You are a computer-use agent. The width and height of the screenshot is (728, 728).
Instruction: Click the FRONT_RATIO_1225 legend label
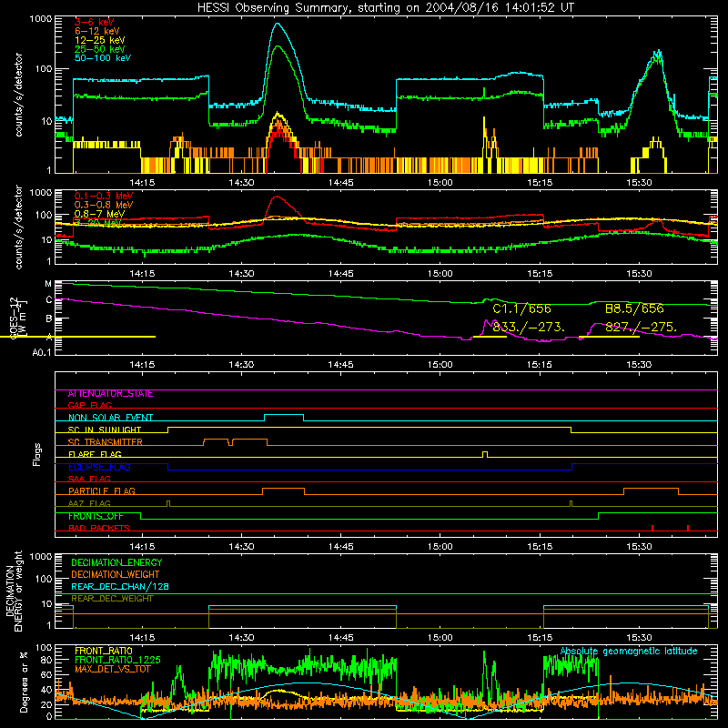[117, 660]
